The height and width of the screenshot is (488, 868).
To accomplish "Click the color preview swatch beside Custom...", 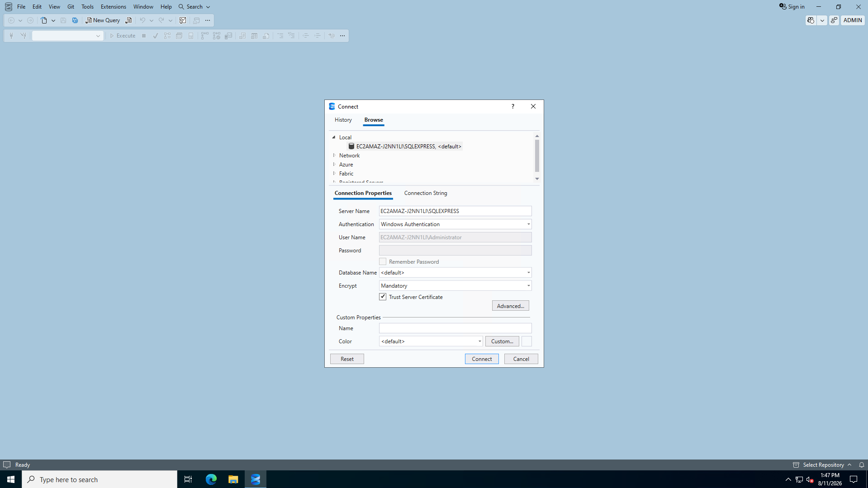I will point(526,341).
